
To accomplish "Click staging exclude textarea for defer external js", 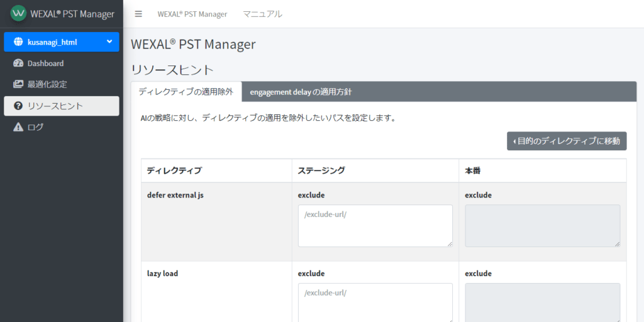I will tap(375, 226).
